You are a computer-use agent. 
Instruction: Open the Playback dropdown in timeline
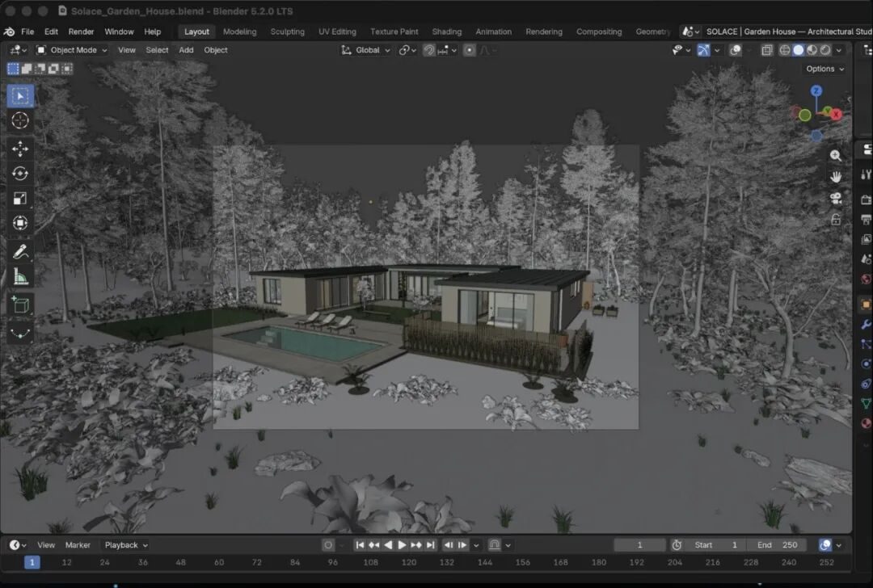click(x=126, y=545)
